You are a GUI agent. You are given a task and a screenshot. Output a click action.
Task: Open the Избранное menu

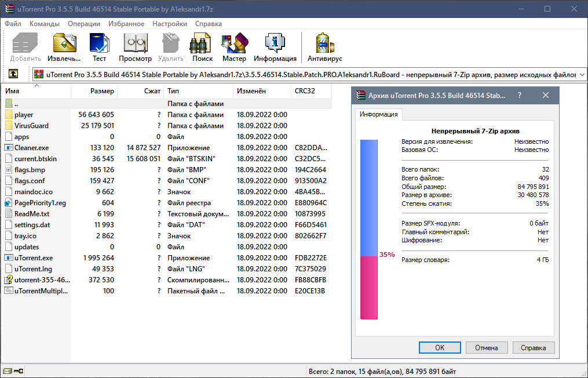[x=126, y=24]
